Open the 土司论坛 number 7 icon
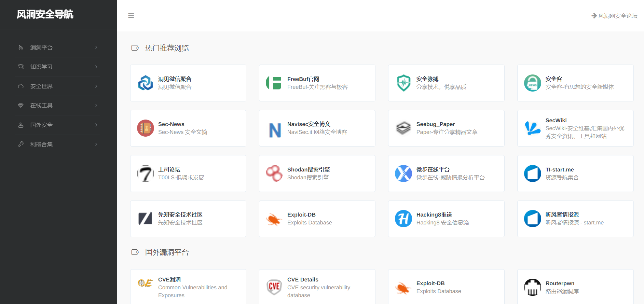This screenshot has width=644, height=304. coord(145,174)
